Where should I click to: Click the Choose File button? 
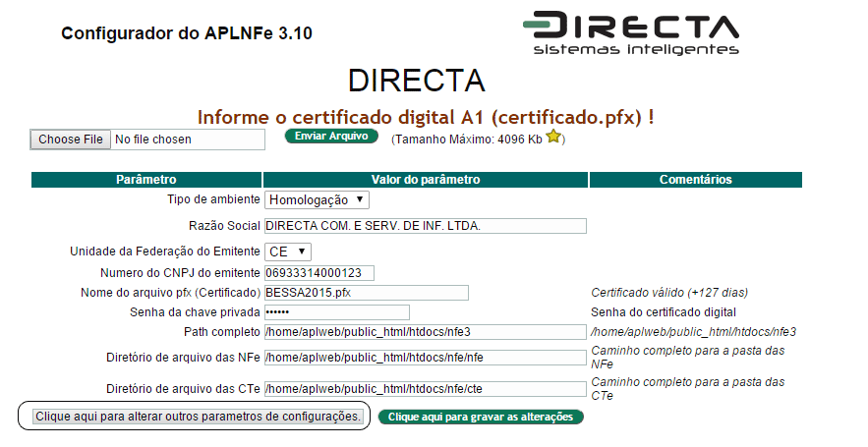(71, 140)
